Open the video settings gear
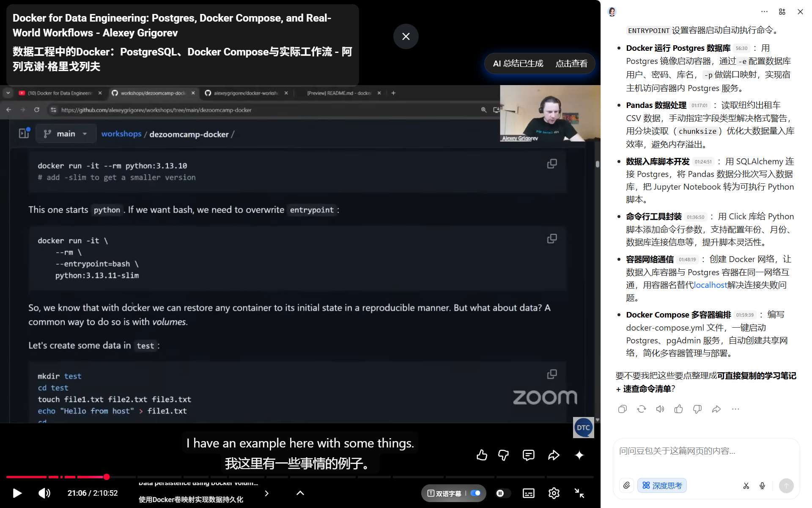 point(554,493)
